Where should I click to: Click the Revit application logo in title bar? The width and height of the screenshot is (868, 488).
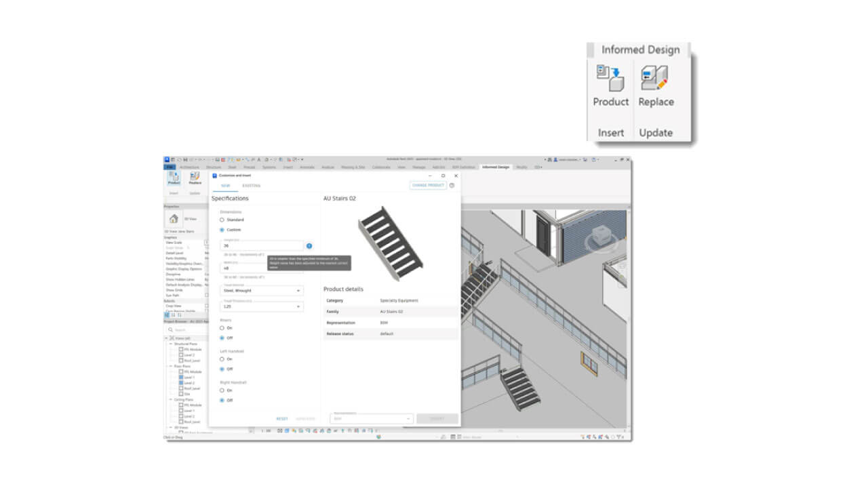click(x=167, y=159)
